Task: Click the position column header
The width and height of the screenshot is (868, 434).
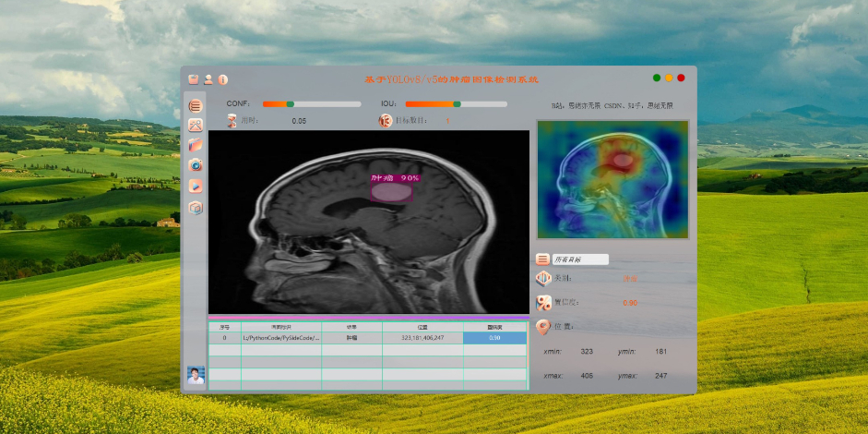Action: point(422,327)
